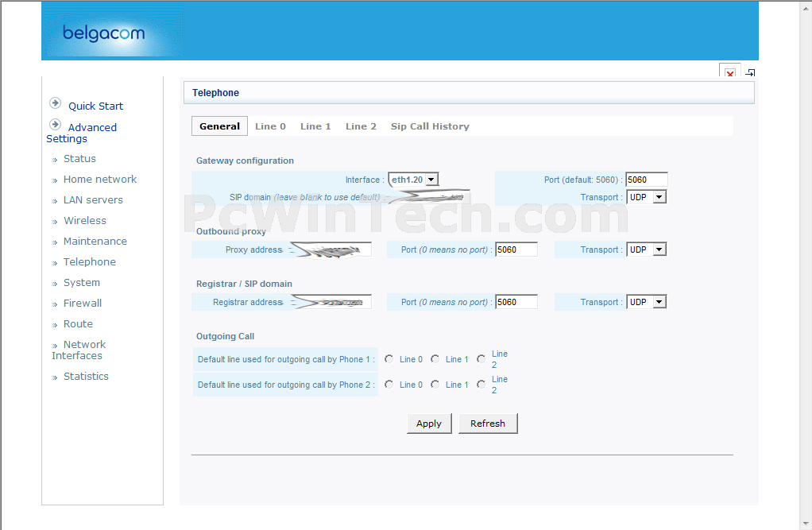Click the Quick Start arrow icon

point(56,103)
